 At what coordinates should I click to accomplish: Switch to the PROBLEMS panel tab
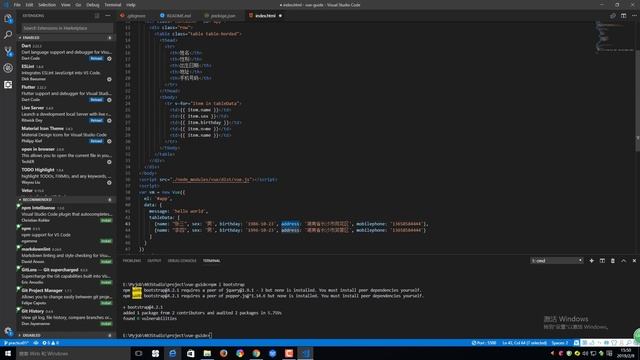(x=132, y=260)
